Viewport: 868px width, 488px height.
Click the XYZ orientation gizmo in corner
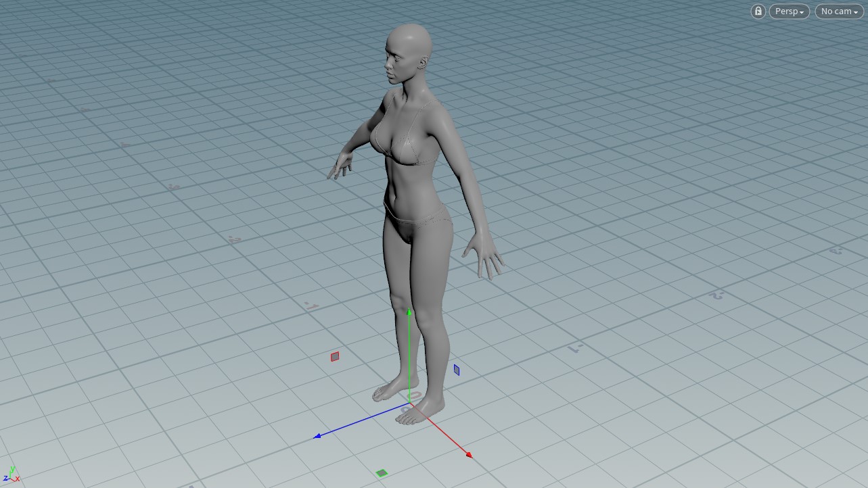pos(11,475)
